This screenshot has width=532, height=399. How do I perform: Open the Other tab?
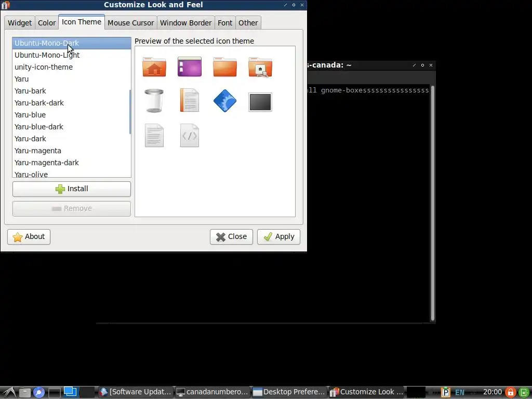pos(248,23)
